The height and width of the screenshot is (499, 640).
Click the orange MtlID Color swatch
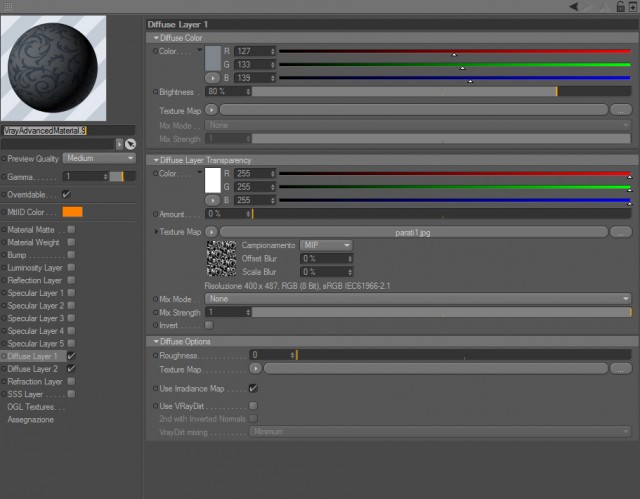pos(73,212)
